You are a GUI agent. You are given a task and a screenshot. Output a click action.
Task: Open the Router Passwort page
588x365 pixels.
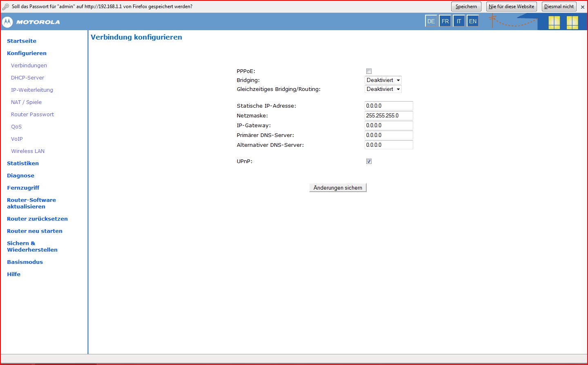[32, 114]
